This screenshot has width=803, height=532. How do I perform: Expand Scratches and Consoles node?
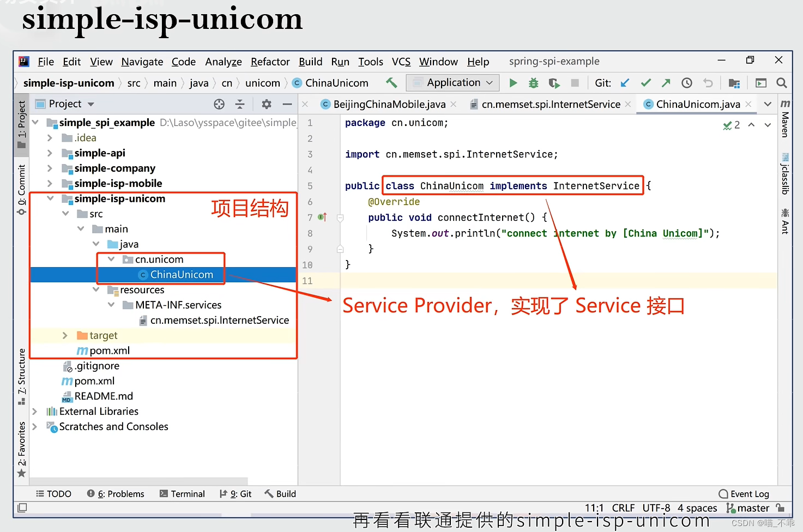coord(34,427)
